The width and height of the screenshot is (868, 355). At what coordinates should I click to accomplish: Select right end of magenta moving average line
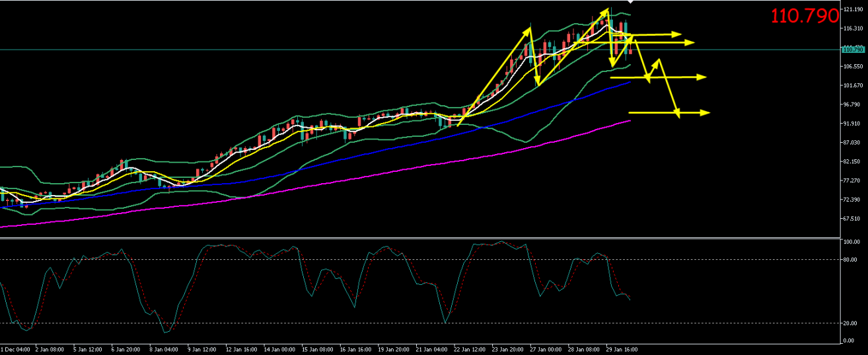click(x=630, y=121)
